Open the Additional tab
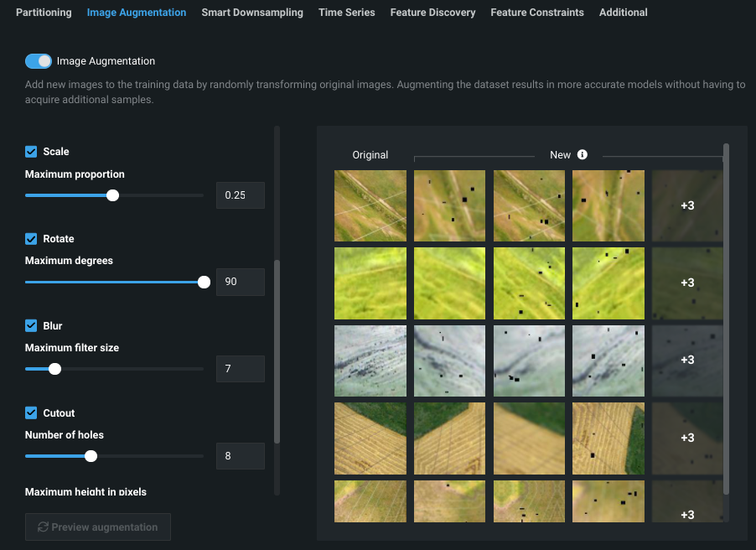This screenshot has height=550, width=756. (623, 13)
